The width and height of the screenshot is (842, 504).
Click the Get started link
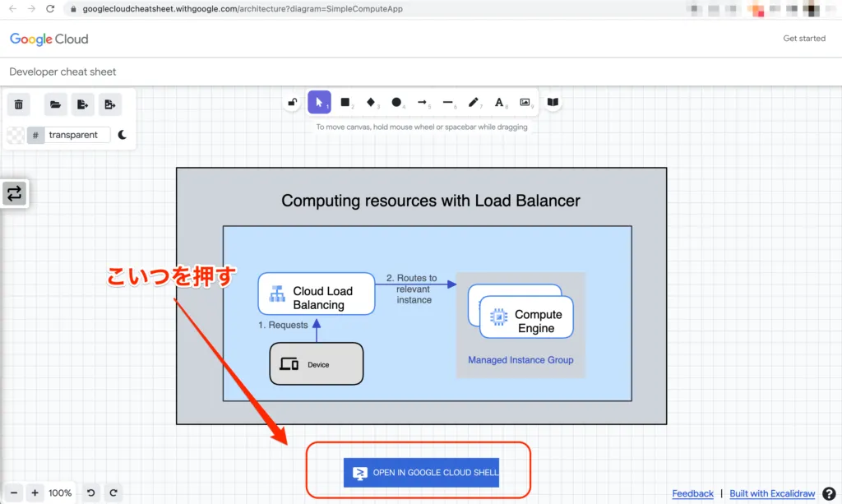(x=804, y=38)
